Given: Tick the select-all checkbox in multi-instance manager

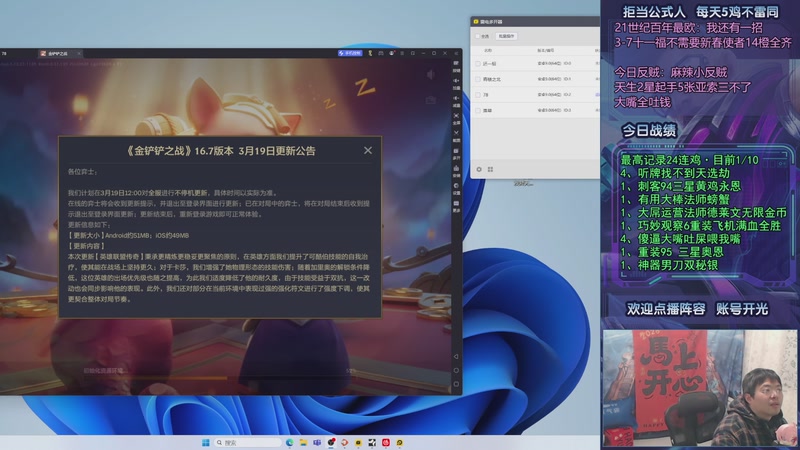Looking at the screenshot, I should 478,36.
